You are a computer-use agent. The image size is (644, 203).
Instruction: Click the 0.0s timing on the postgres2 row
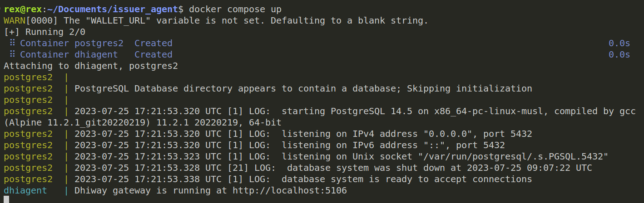tap(619, 43)
